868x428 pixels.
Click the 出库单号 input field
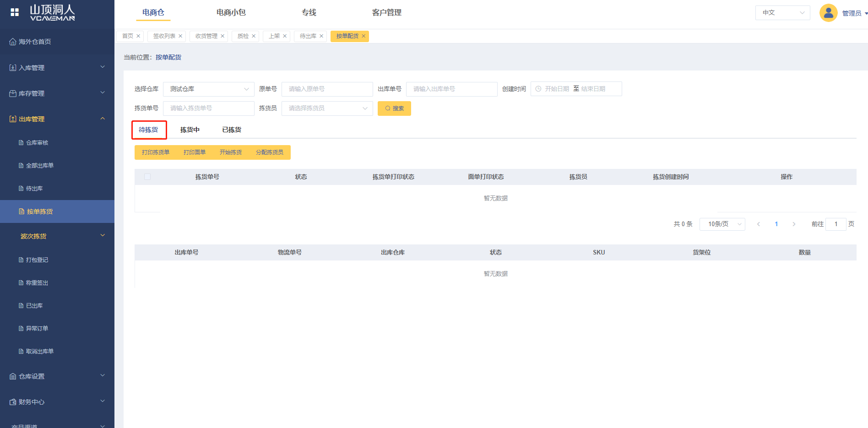pyautogui.click(x=451, y=89)
